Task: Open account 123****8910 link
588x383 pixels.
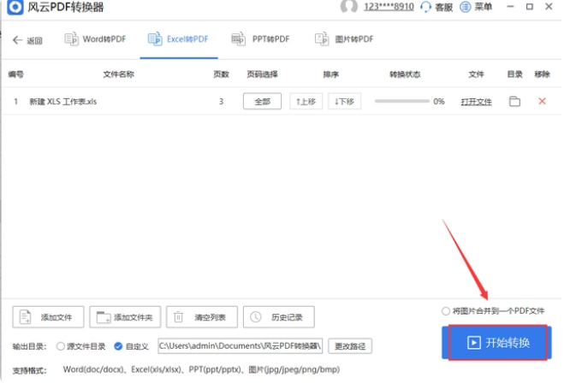Action: (389, 7)
